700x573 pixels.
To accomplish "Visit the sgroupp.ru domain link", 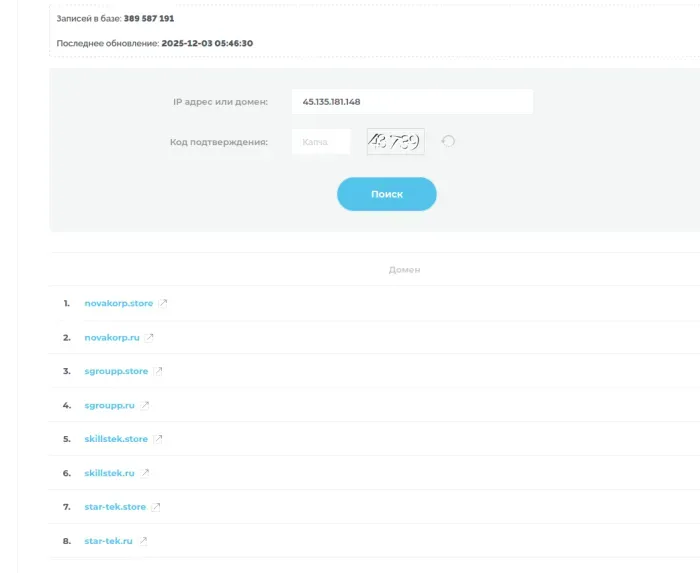I will click(109, 405).
